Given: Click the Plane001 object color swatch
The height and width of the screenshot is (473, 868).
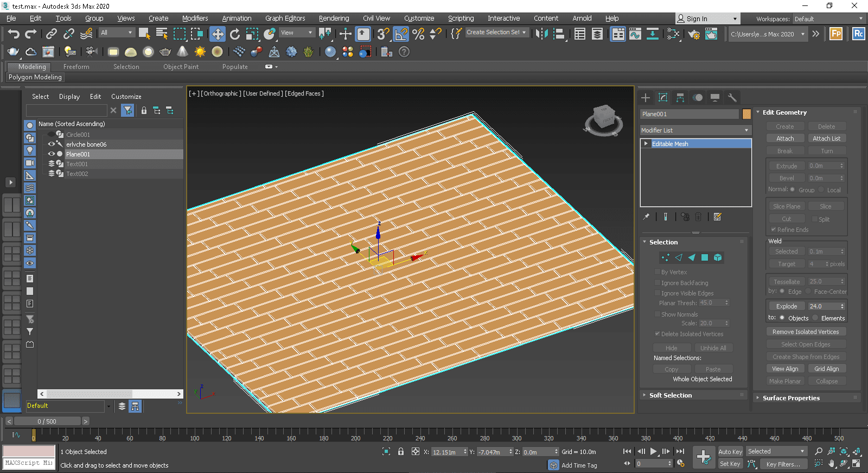Looking at the screenshot, I should [746, 114].
